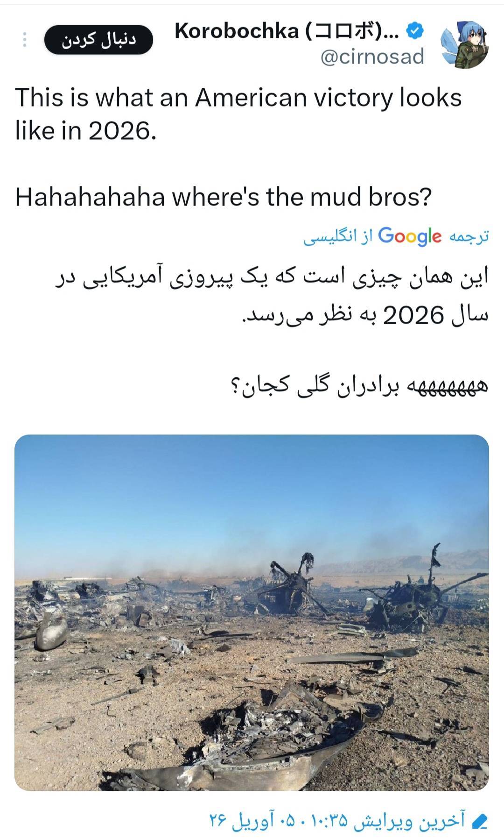Tap the 'از انگلیسی' source language label
This screenshot has height=838, width=504.
pyautogui.click(x=338, y=237)
